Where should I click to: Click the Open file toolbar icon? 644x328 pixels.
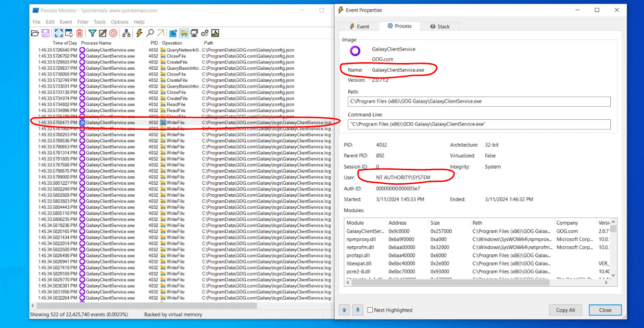35,33
